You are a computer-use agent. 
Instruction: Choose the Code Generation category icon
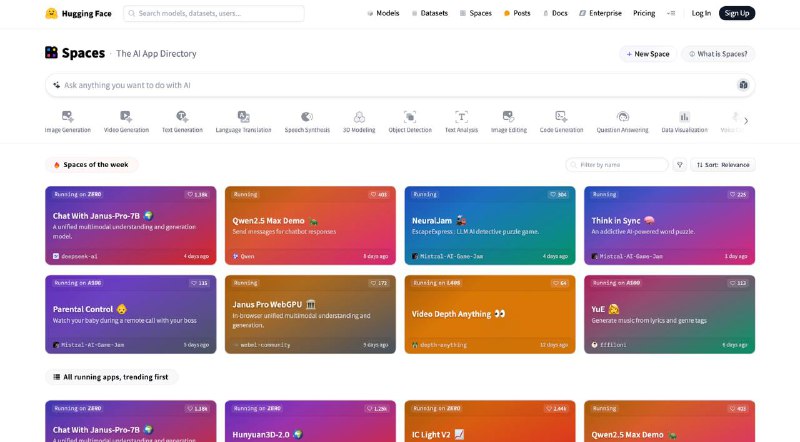561,117
